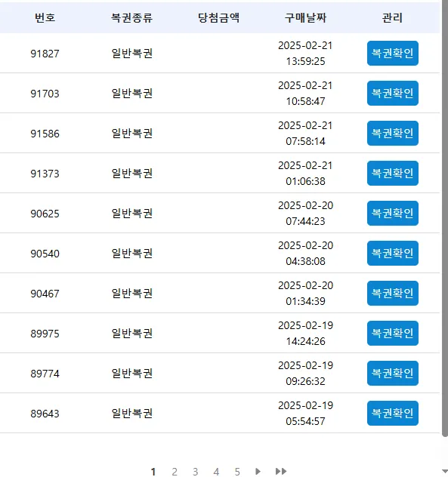Open 복권확인 for ticket 91586
The image size is (448, 477).
(392, 134)
